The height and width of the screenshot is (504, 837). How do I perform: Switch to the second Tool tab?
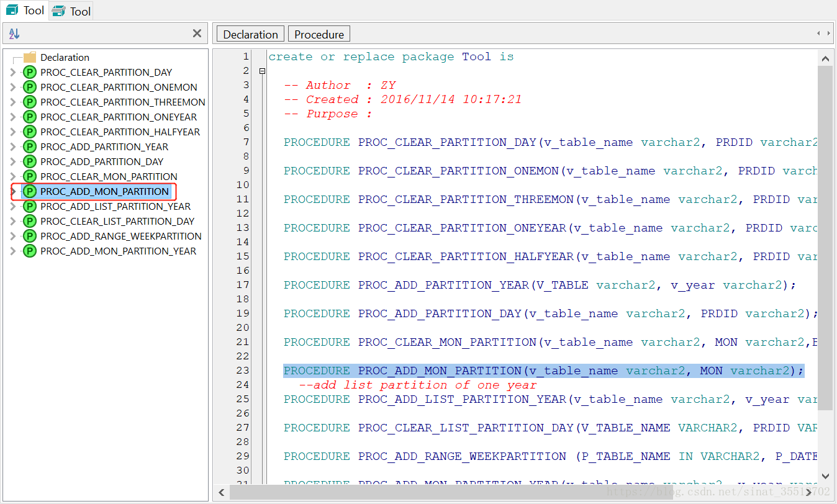[71, 11]
